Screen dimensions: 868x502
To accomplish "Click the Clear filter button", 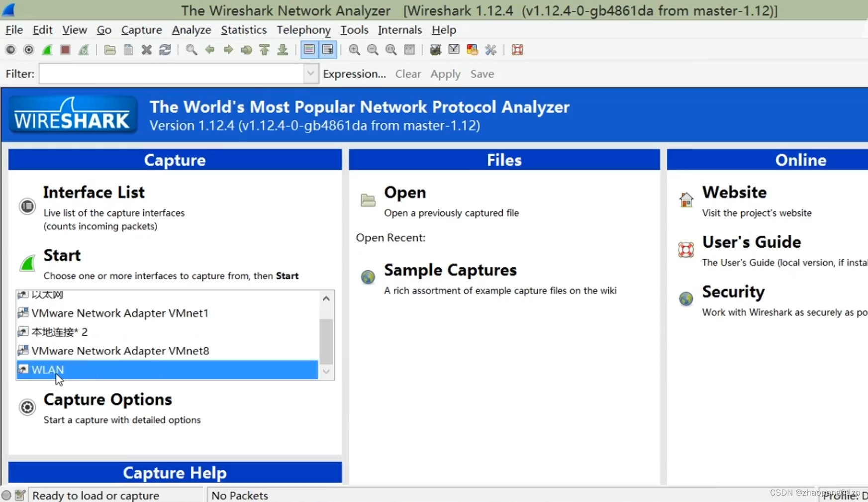I will [408, 74].
